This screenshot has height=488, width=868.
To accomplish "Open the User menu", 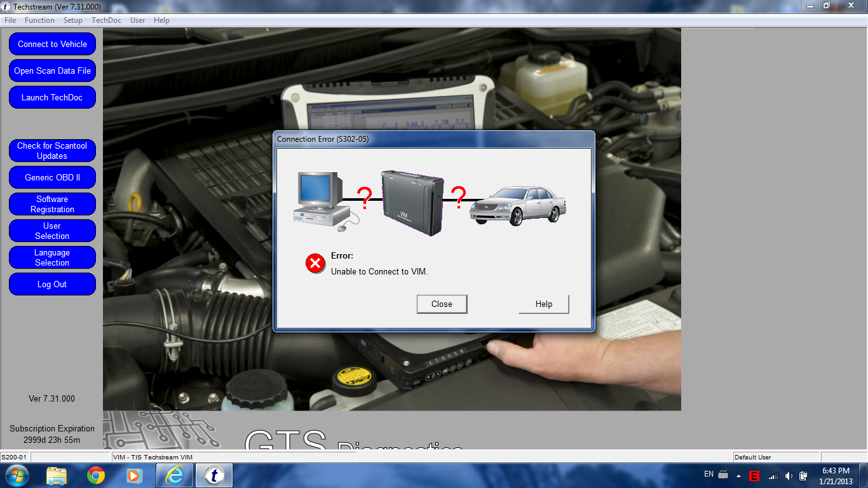I will (137, 20).
